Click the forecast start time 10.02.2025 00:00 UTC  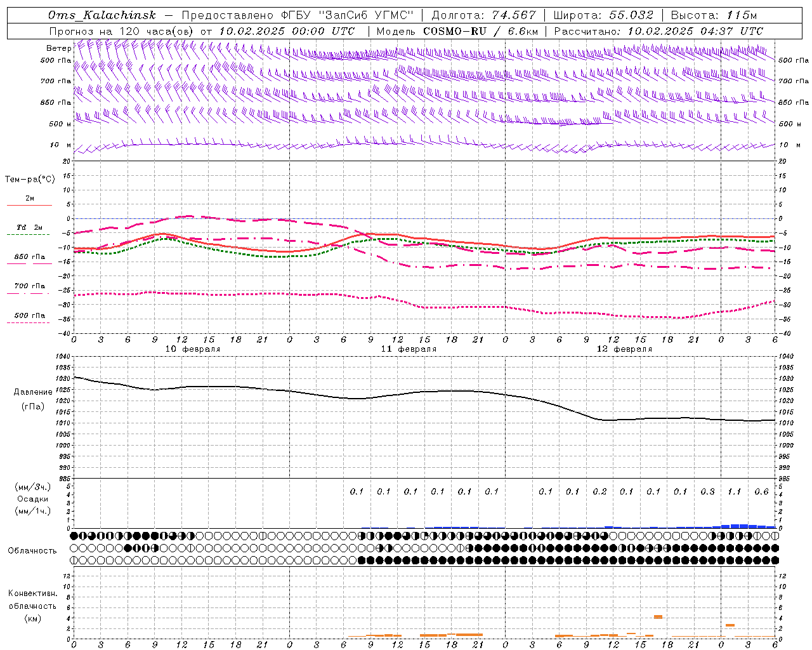pos(287,31)
